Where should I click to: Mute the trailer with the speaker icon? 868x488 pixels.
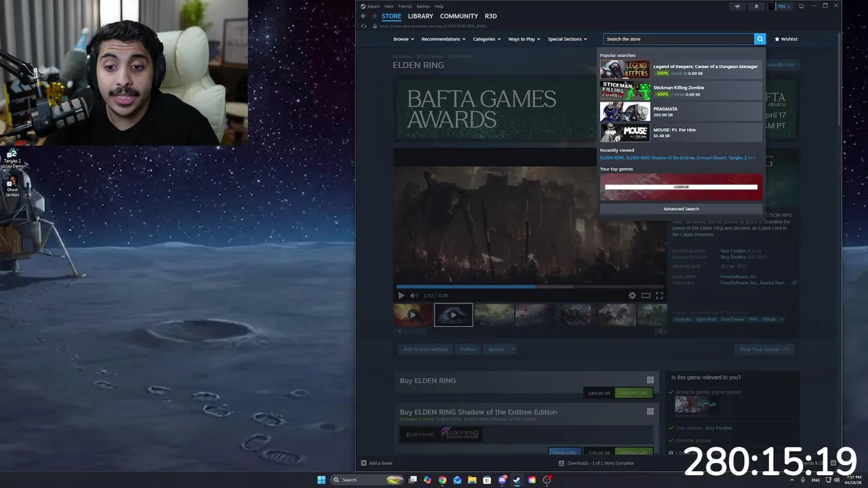point(414,296)
